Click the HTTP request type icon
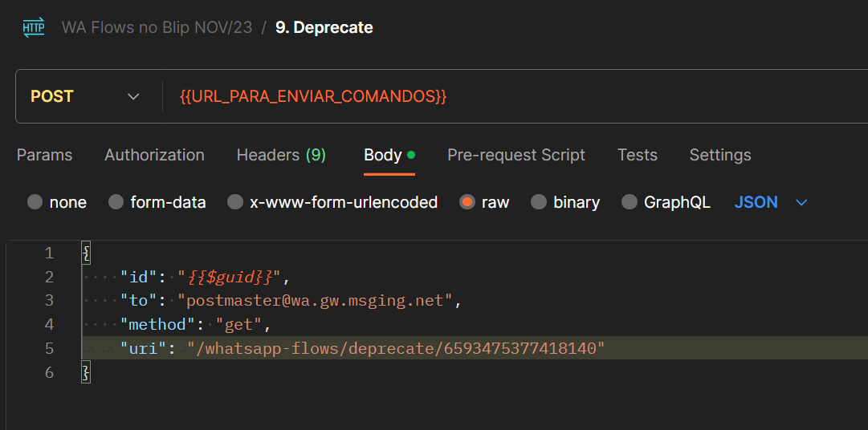 click(x=33, y=27)
